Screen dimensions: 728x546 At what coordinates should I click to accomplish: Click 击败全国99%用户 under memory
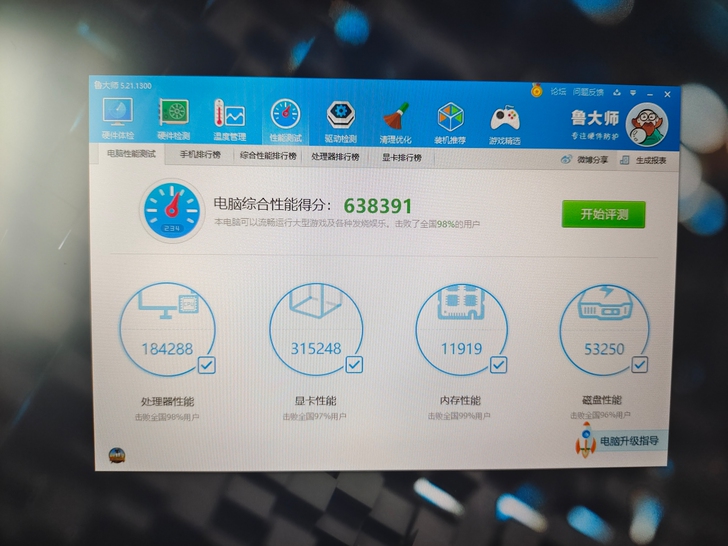459,416
